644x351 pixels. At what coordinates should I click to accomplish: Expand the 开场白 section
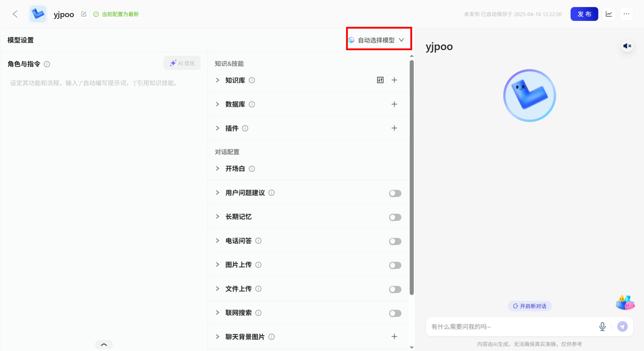coord(218,168)
